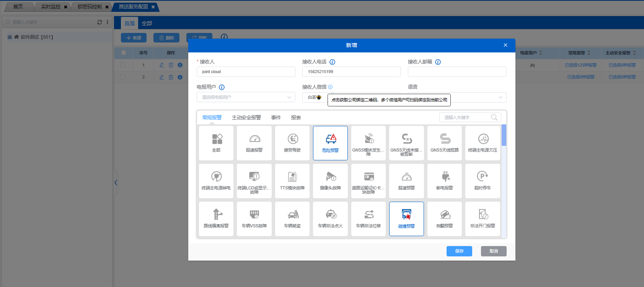Close the 推送服务配置 tab
Viewport: 644px width, 287px height.
point(153,7)
